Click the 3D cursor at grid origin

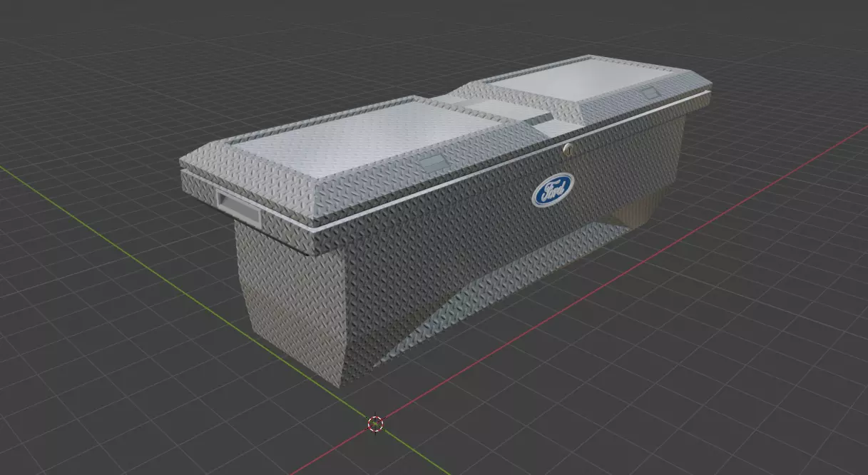[x=375, y=424]
